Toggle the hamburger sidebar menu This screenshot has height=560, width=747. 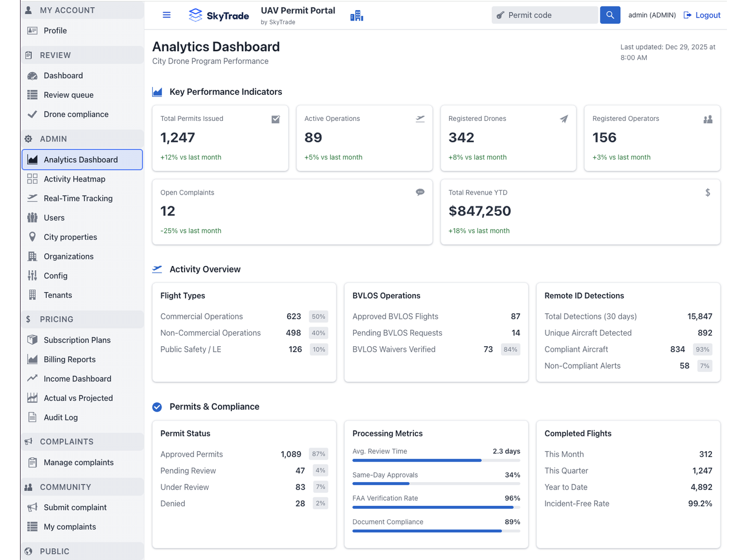[166, 15]
